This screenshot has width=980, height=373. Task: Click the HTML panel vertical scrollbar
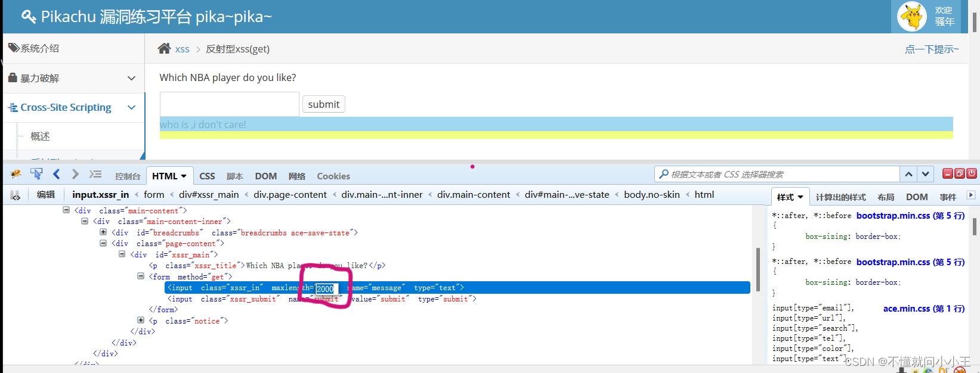coord(758,269)
